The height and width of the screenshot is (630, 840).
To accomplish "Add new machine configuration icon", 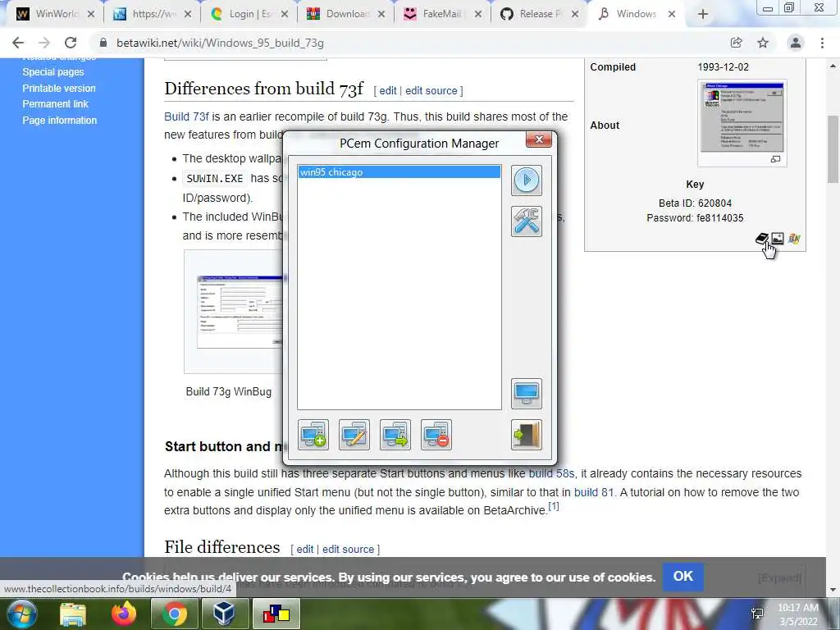I will tap(313, 435).
